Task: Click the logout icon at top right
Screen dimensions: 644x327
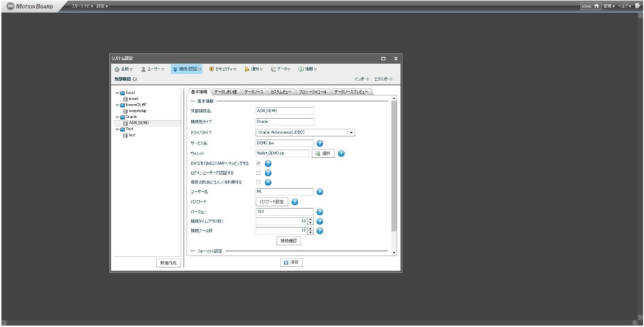Action: [638, 6]
